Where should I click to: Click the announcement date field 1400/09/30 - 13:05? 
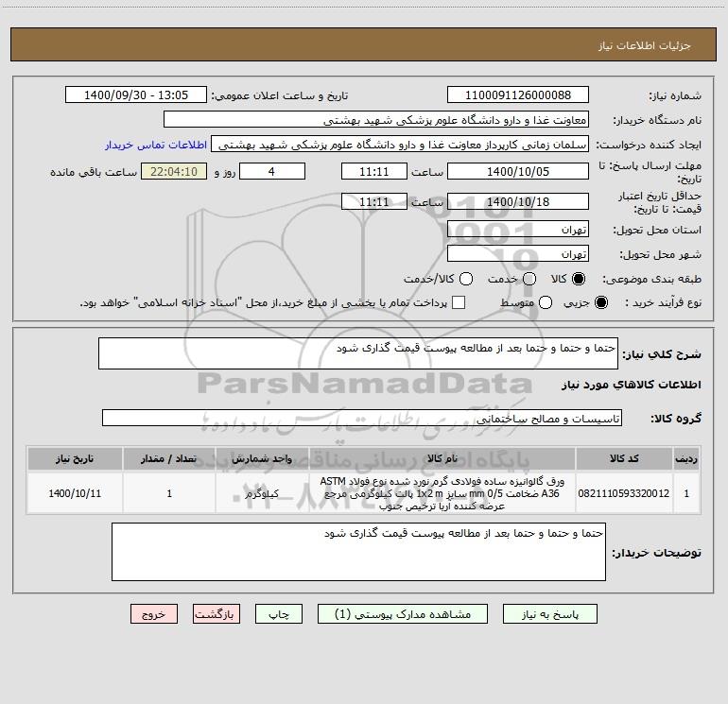[x=136, y=95]
